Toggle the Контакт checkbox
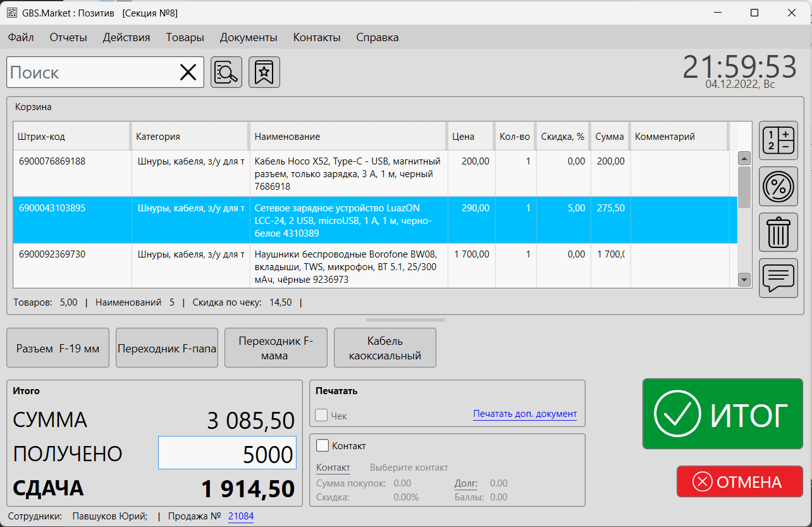 [323, 445]
